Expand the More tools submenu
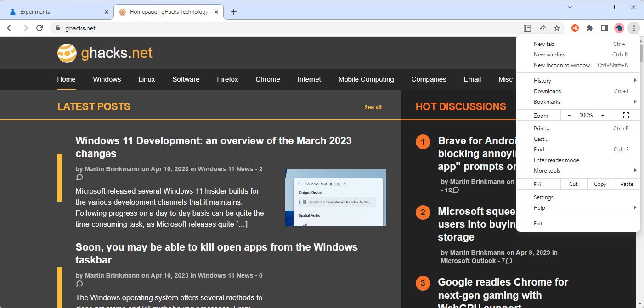This screenshot has width=644, height=308. 547,170
